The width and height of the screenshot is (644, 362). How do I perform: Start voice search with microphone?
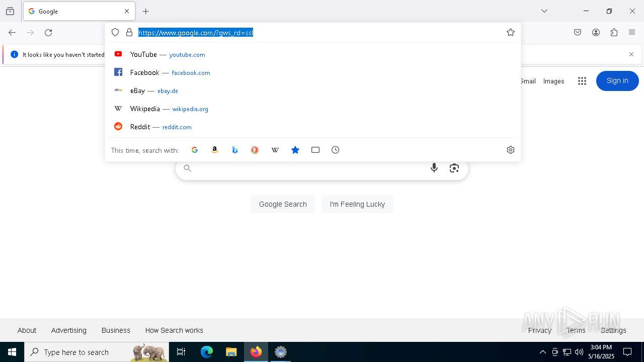pos(434,168)
